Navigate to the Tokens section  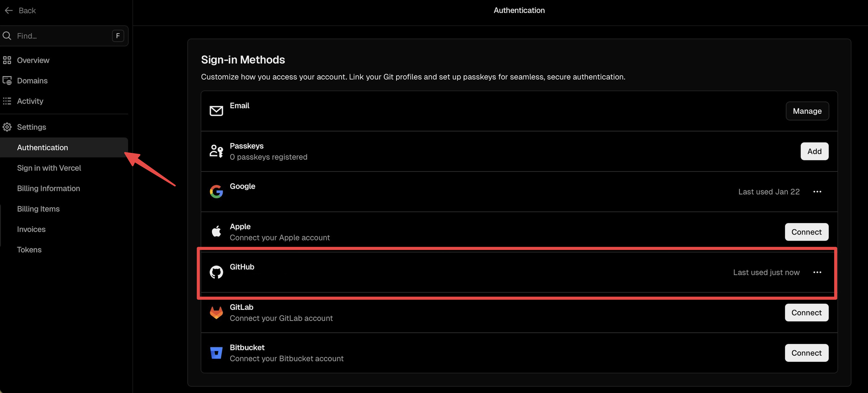coord(29,249)
